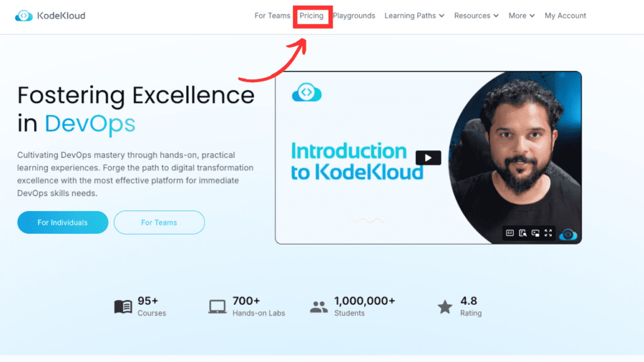Click the KodeKloud cloud logo in the header
Viewport: 644px width, 362px height.
tap(24, 15)
